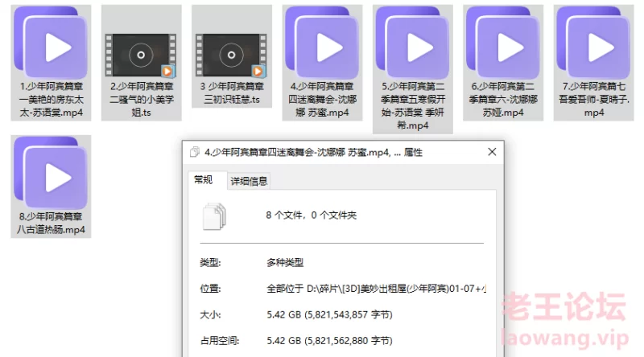
Task: Click file name 4.少年阿宾篇章四迷离舞会-沈娜娜 苏蜜.mp4
Action: (322, 100)
